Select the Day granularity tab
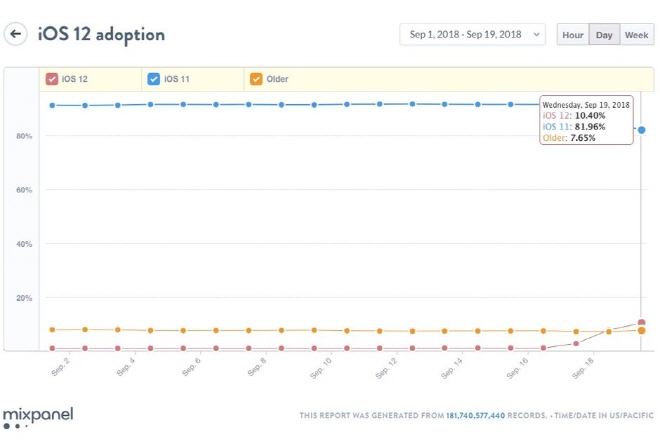Image resolution: width=660 pixels, height=440 pixels. tap(604, 35)
